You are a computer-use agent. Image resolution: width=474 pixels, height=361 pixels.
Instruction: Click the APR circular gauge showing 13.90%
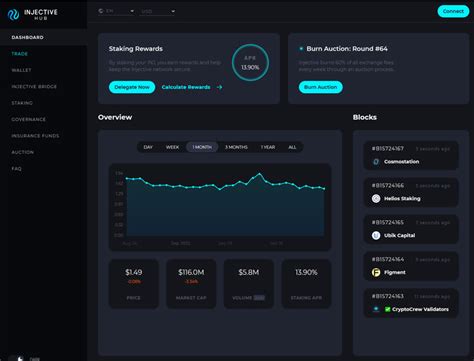click(x=250, y=62)
